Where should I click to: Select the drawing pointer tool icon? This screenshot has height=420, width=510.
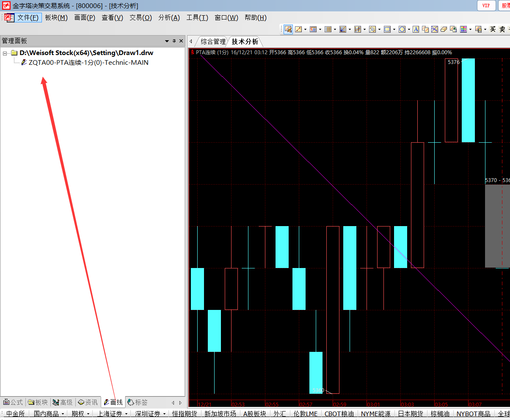pos(288,29)
